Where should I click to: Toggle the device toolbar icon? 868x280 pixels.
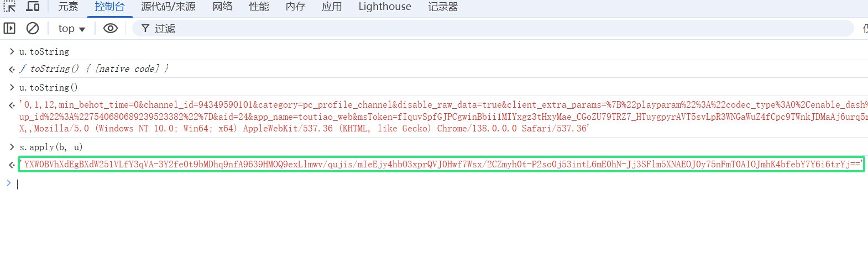point(33,7)
